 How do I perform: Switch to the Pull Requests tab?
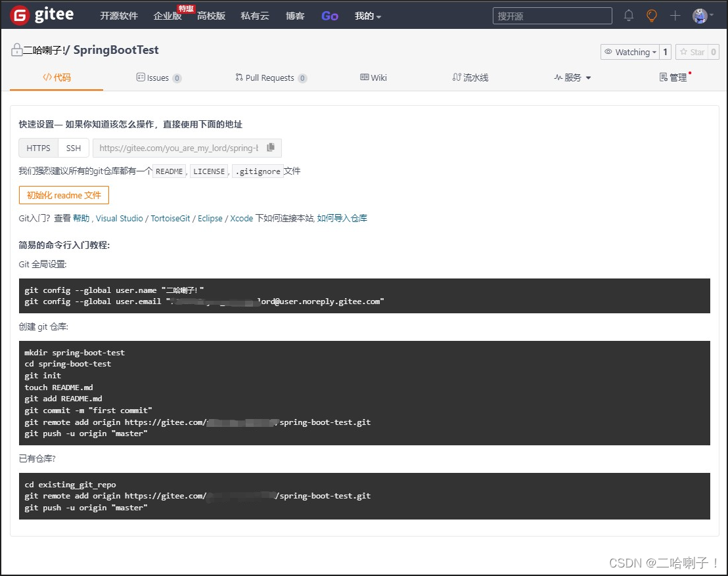(271, 78)
